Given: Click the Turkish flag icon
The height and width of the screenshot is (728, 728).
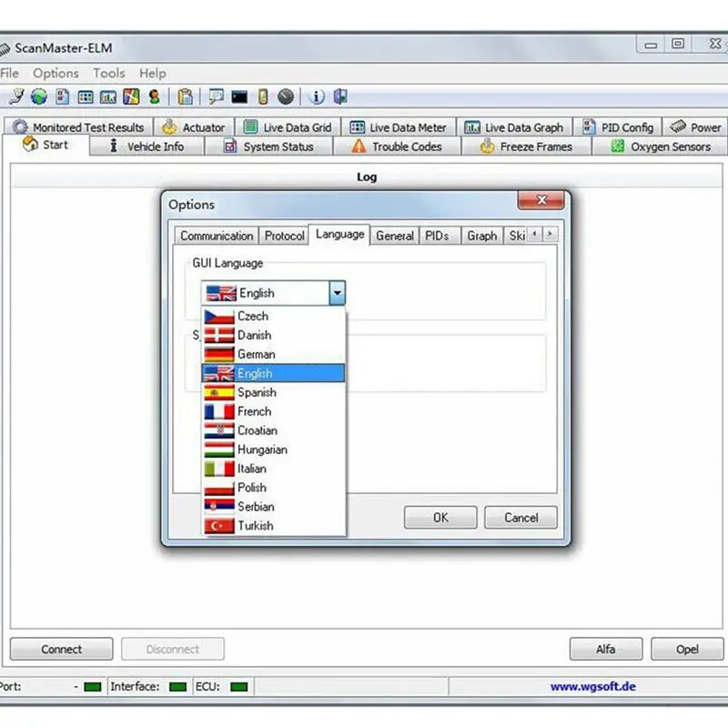Looking at the screenshot, I should 219,526.
